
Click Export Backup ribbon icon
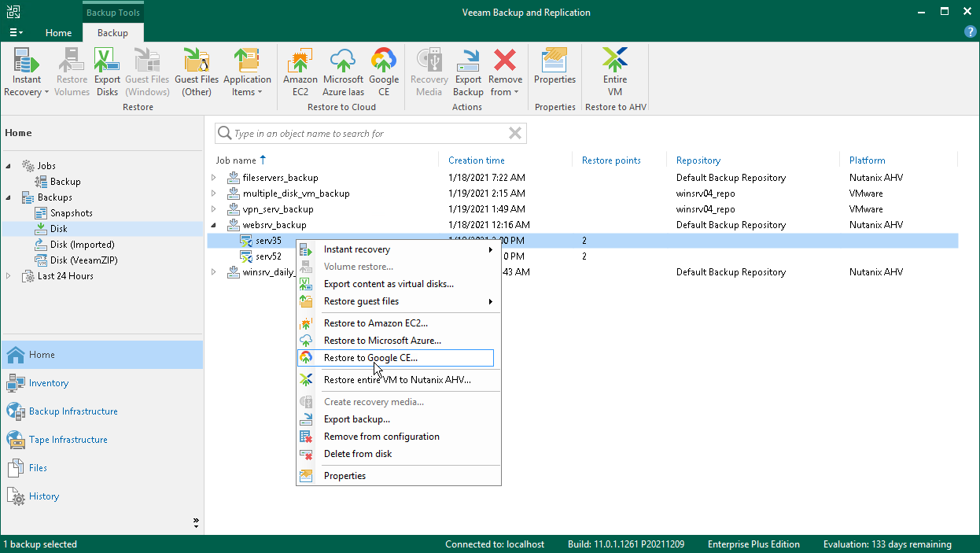(x=468, y=72)
